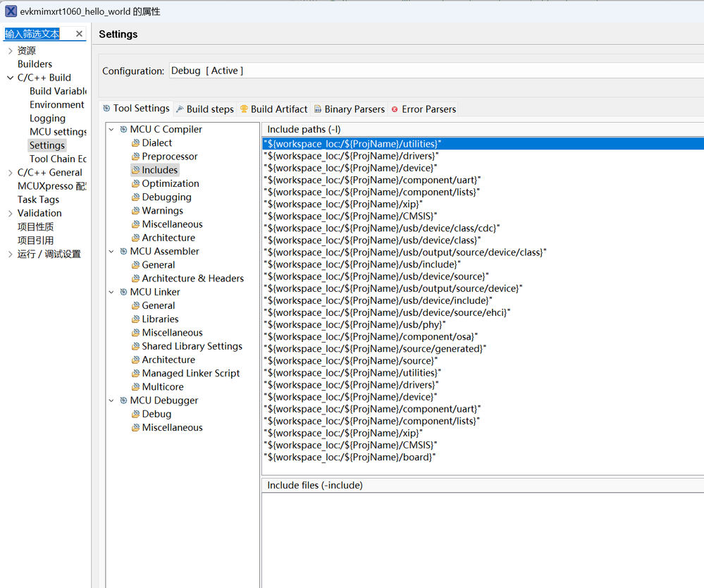
Task: Click the Error Parsers red icon
Action: 395,109
